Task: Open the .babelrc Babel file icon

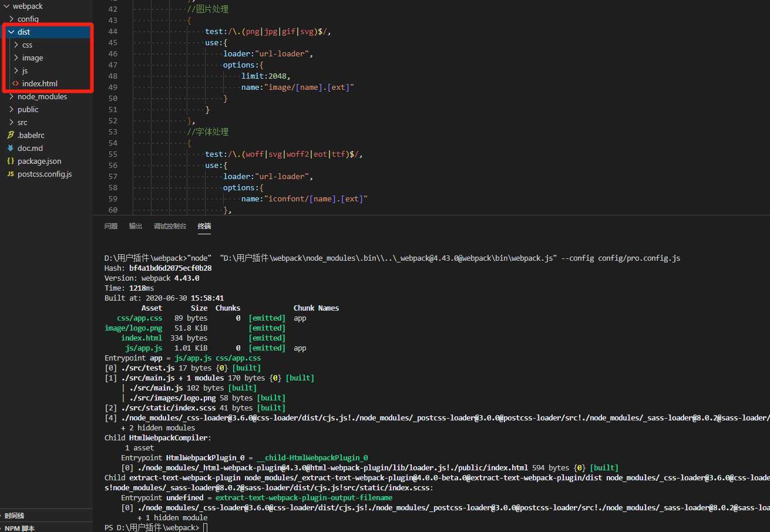Action: pyautogui.click(x=11, y=136)
